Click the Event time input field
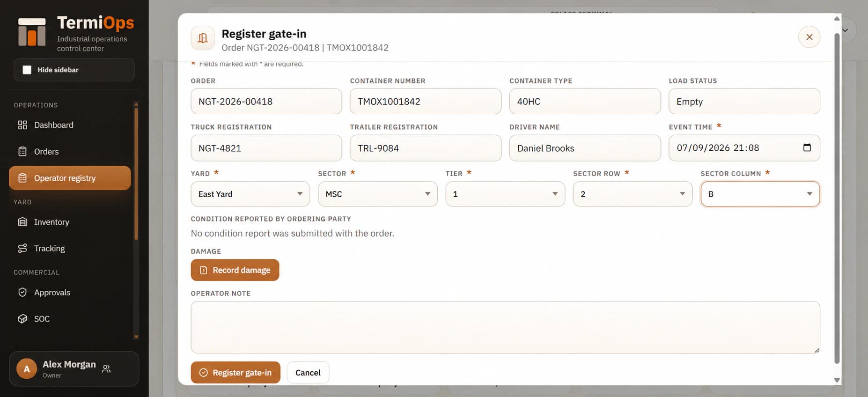Viewport: 868px width, 397px height. pyautogui.click(x=744, y=148)
